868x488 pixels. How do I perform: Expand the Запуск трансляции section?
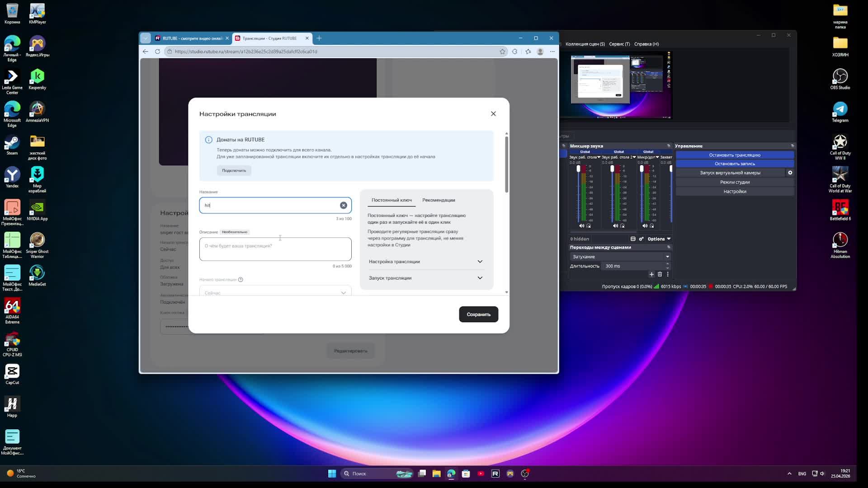pos(425,278)
